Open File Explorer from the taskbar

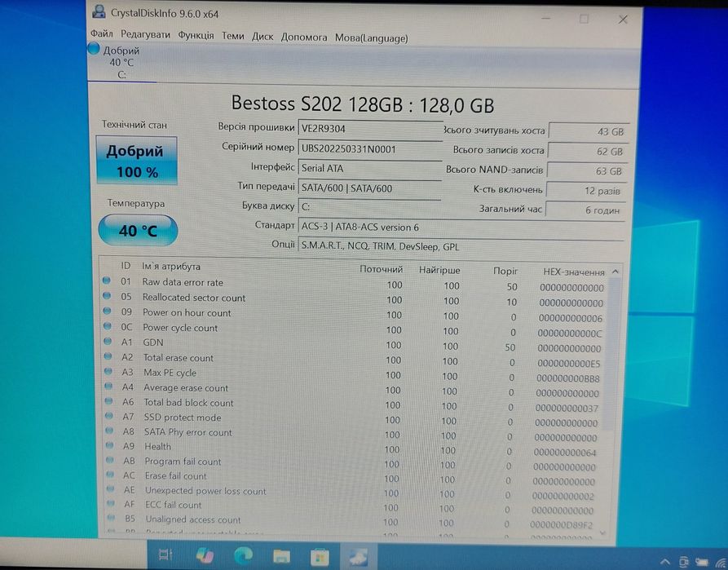tap(281, 555)
